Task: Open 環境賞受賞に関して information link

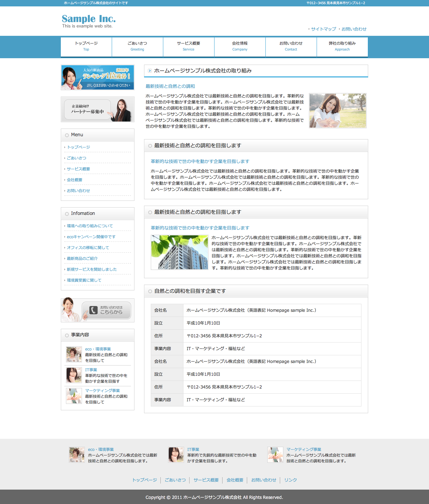Action: (x=84, y=280)
